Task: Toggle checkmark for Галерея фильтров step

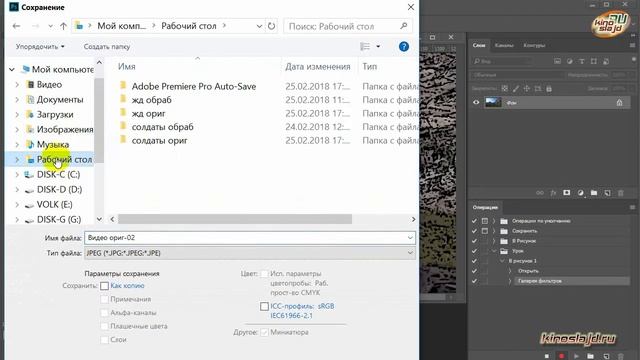Action: (x=474, y=281)
